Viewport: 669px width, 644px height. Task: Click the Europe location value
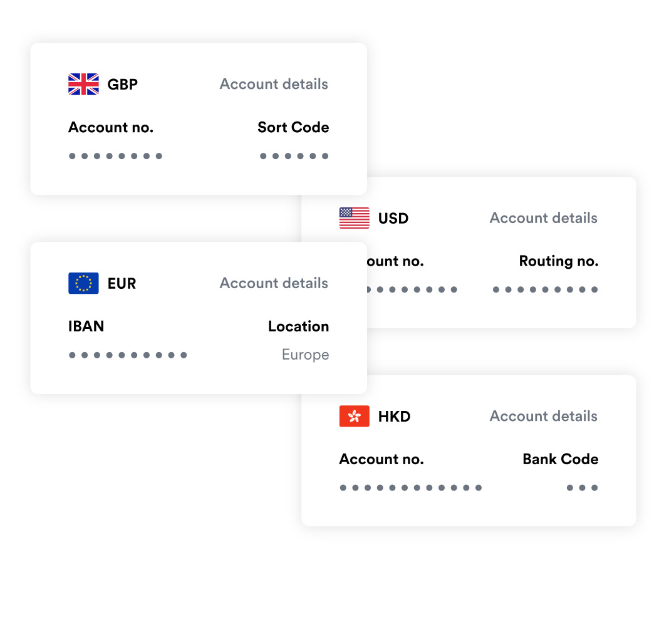click(x=305, y=355)
